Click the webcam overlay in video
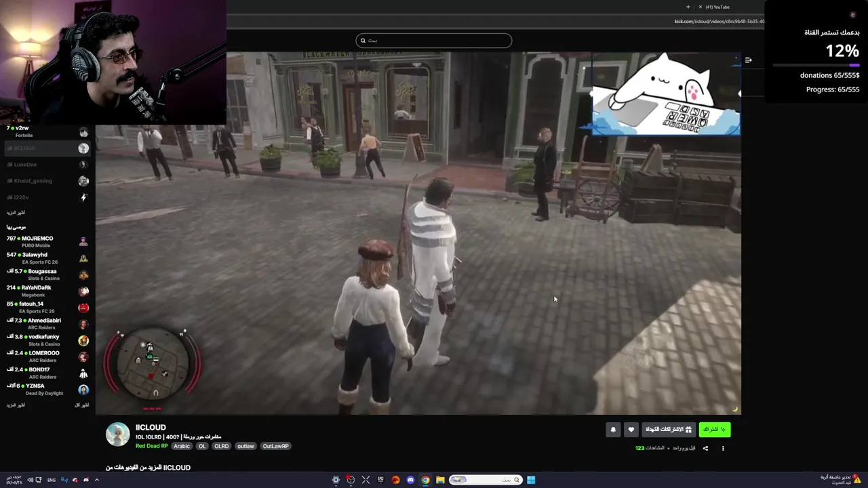Image resolution: width=868 pixels, height=488 pixels. tap(114, 62)
